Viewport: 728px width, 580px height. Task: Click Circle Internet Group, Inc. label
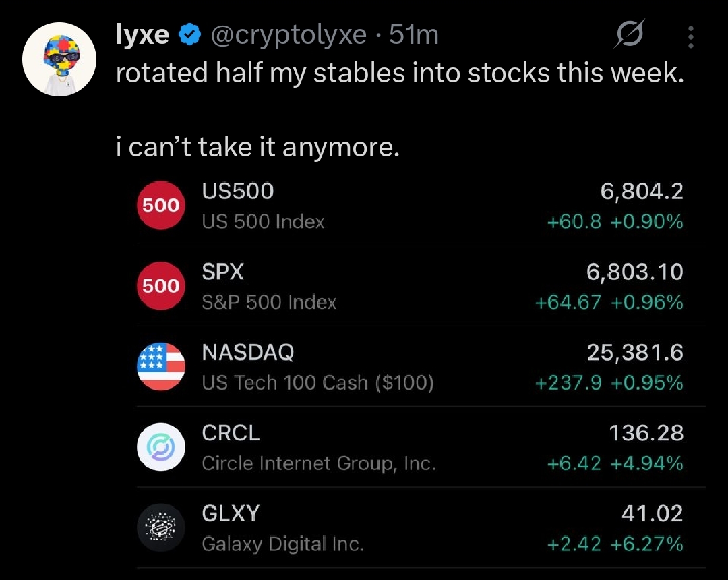pos(319,463)
